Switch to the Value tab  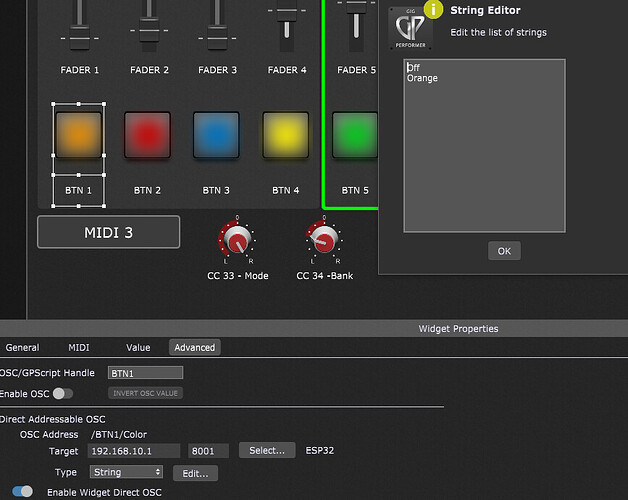[138, 347]
